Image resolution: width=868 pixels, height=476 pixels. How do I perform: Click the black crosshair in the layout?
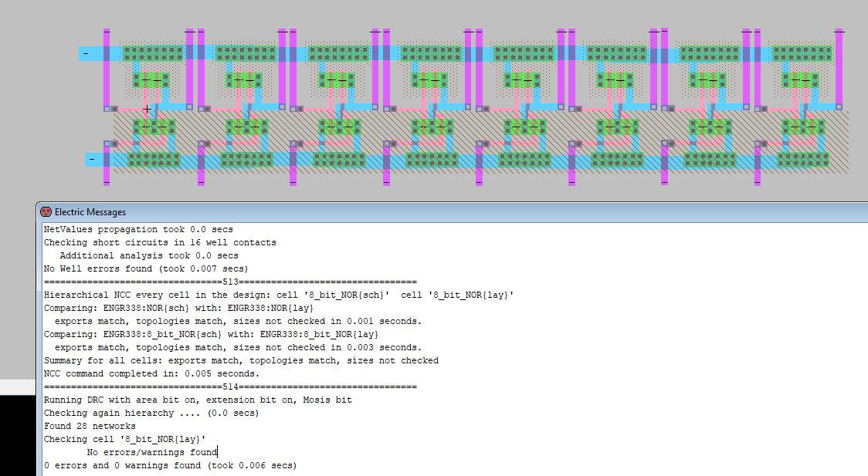pos(147,110)
